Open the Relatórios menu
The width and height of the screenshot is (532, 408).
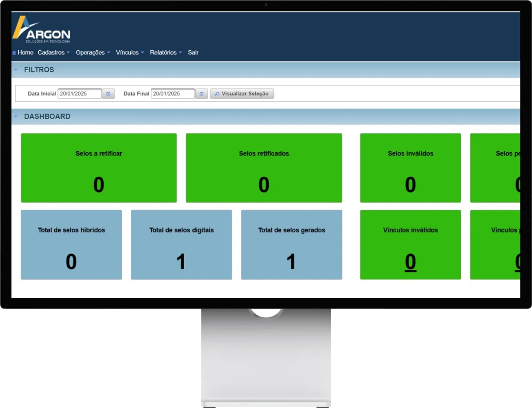166,52
